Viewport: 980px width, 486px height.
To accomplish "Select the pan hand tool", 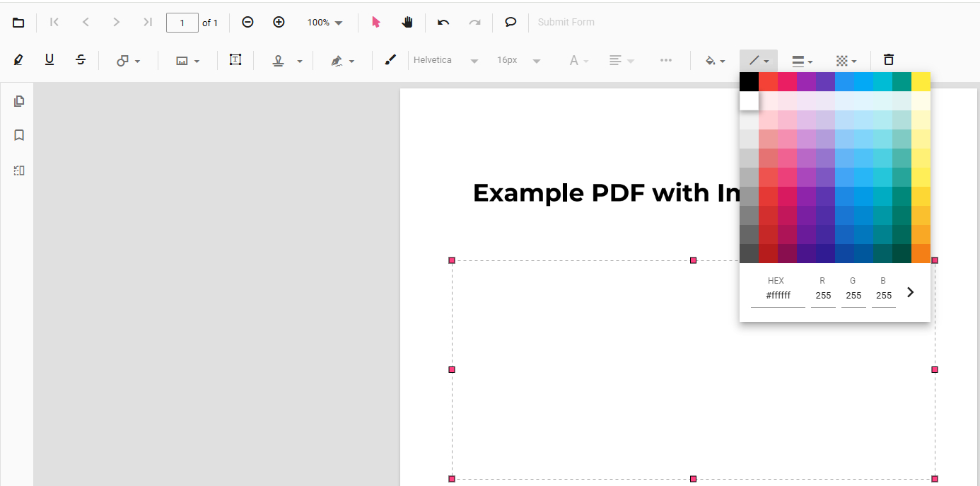I will pyautogui.click(x=407, y=23).
